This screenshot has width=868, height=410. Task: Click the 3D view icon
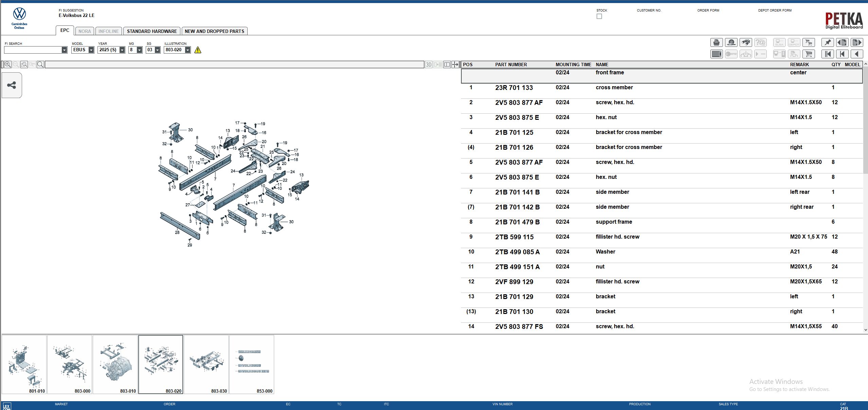429,64
